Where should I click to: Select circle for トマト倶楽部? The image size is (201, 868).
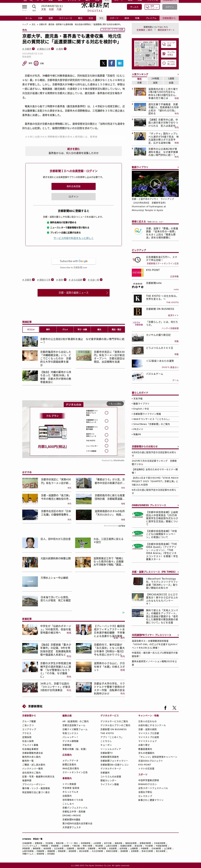[107, 451]
